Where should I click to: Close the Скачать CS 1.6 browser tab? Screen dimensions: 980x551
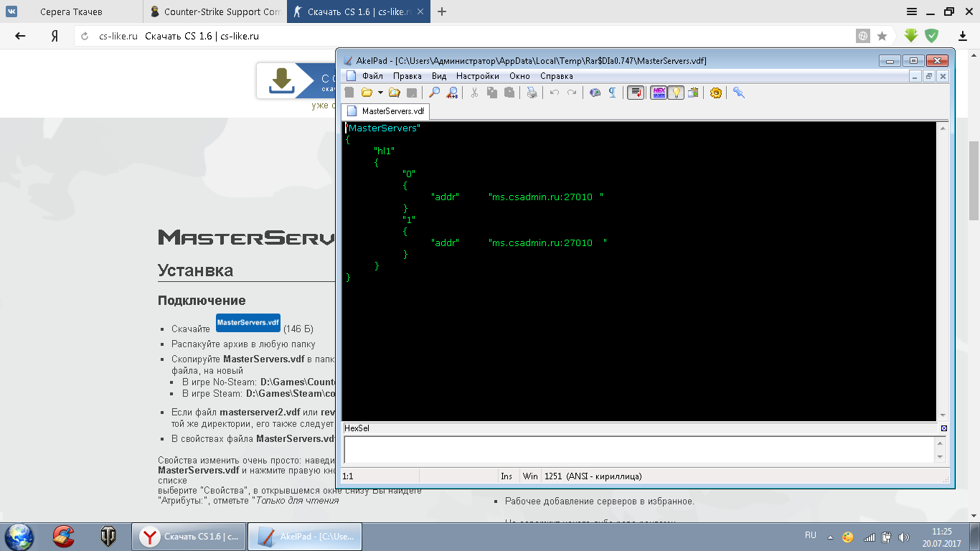420,12
